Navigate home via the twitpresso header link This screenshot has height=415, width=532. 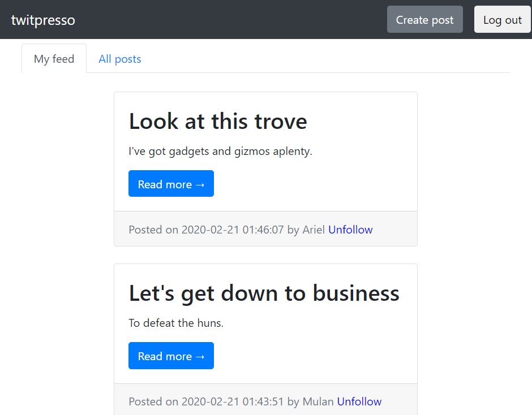tap(43, 19)
